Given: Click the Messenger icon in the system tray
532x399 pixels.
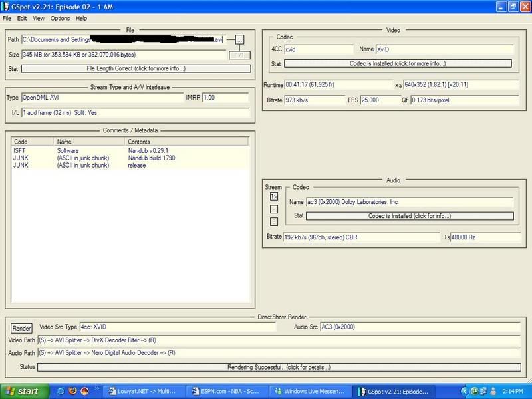Looking at the screenshot, I should tap(473, 392).
